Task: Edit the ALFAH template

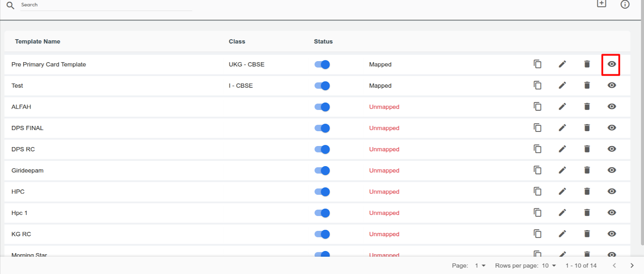Action: [x=562, y=107]
